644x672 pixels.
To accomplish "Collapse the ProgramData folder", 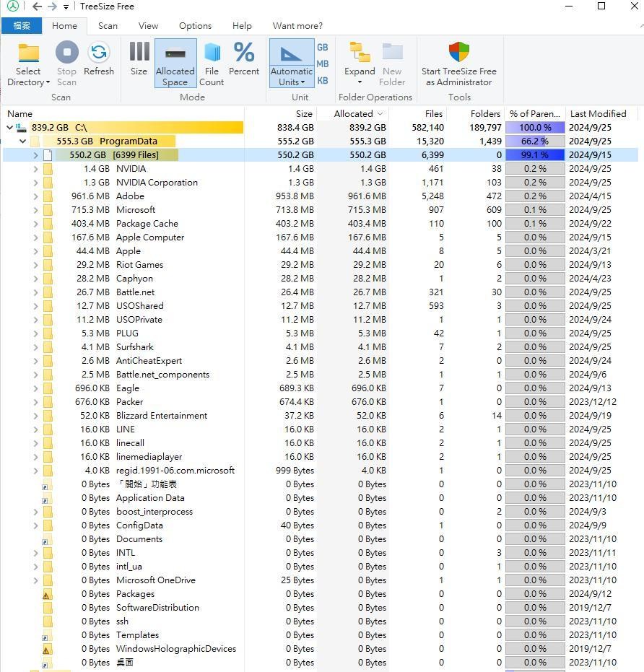I will (23, 141).
